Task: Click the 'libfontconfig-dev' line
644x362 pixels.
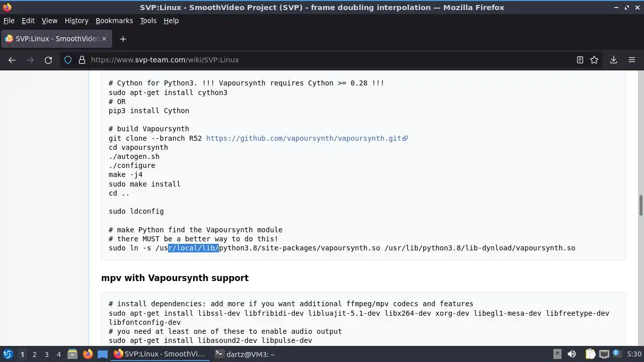Action: coord(144,322)
